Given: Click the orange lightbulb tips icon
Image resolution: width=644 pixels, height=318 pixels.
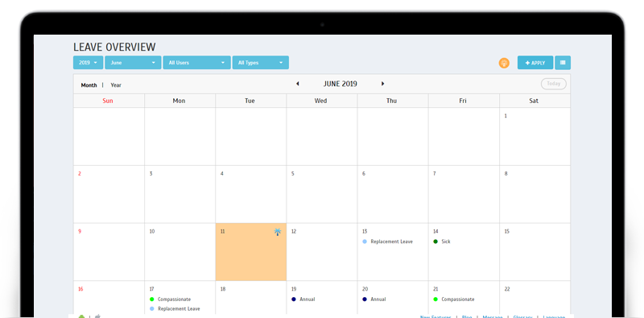Looking at the screenshot, I should click(504, 63).
